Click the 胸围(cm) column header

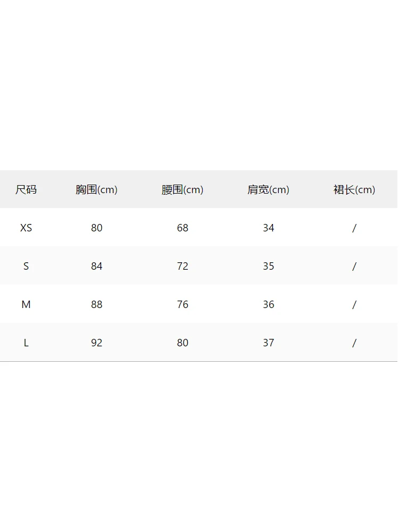coord(96,189)
